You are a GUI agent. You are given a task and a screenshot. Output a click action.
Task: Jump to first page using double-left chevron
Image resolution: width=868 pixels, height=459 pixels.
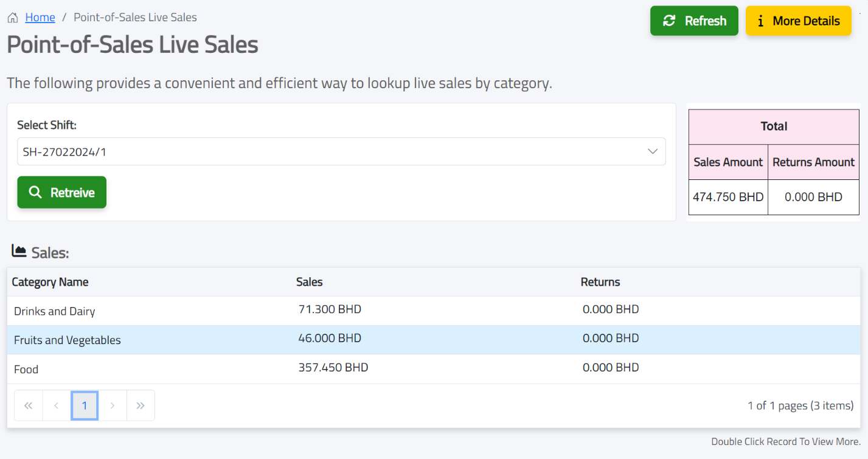(28, 406)
